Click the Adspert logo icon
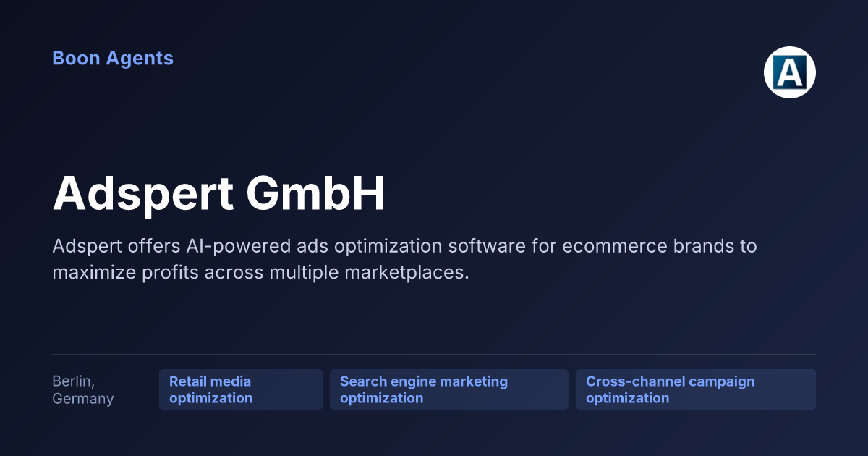The image size is (868, 456). pyautogui.click(x=790, y=72)
